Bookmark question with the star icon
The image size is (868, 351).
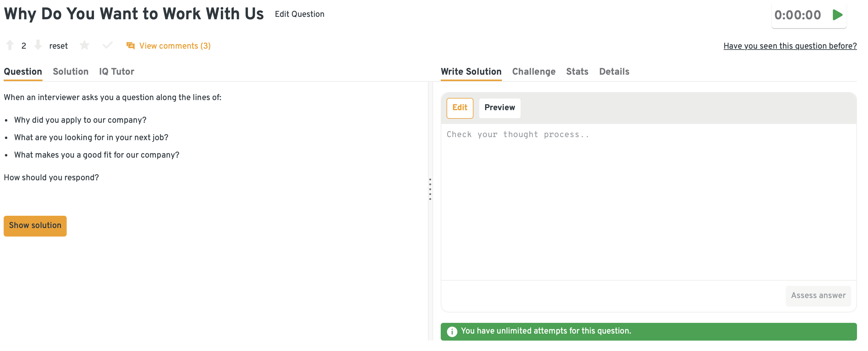pos(84,45)
